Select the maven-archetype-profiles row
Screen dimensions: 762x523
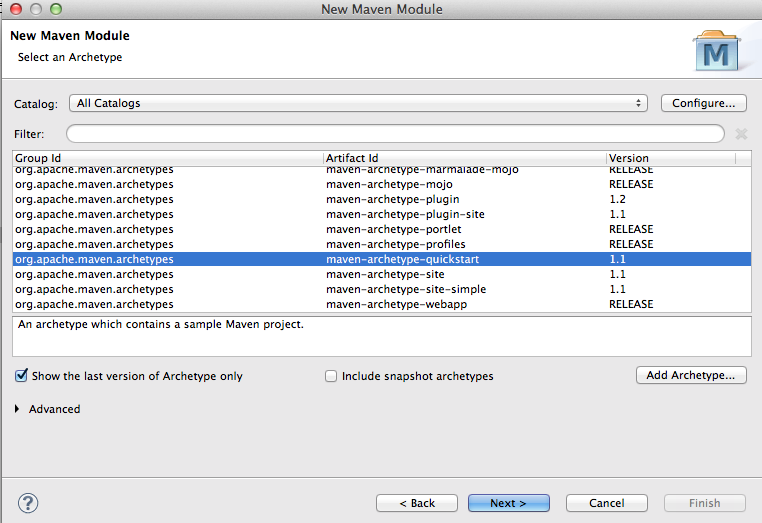[382, 244]
